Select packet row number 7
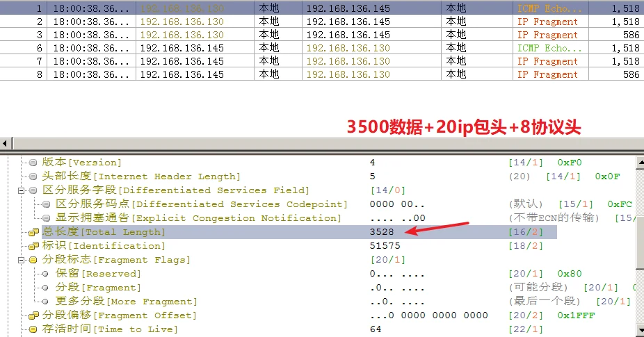Image resolution: width=644 pixels, height=337 pixels. point(322,60)
